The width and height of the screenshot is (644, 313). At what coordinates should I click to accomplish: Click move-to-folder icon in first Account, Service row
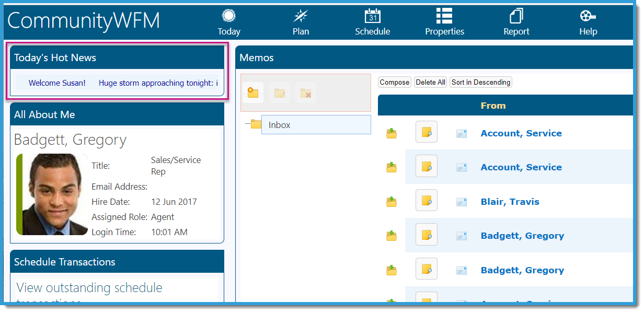392,134
